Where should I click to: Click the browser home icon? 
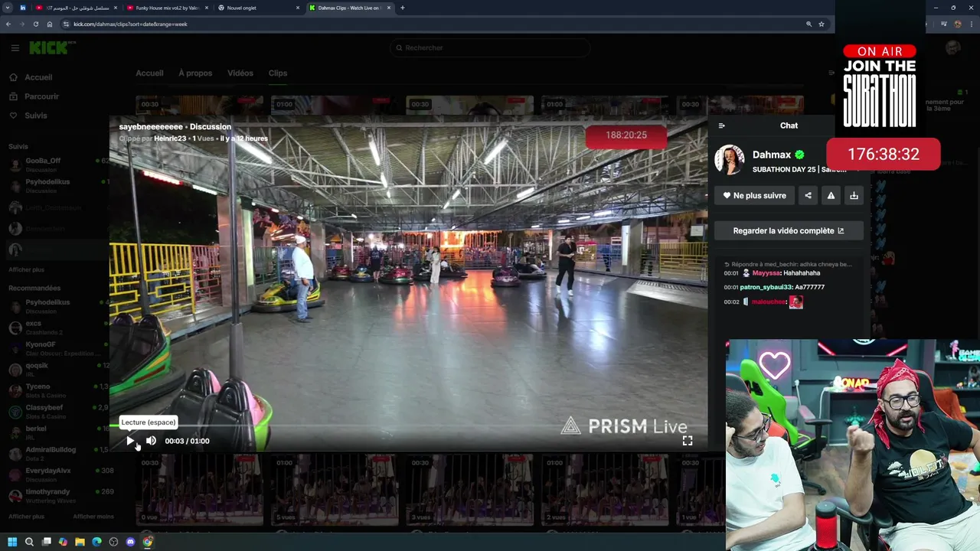50,24
